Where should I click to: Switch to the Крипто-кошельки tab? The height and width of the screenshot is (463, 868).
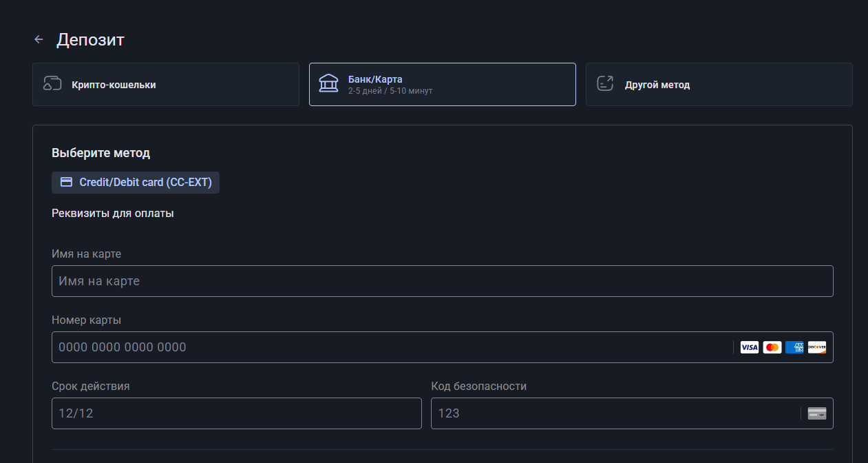point(166,85)
